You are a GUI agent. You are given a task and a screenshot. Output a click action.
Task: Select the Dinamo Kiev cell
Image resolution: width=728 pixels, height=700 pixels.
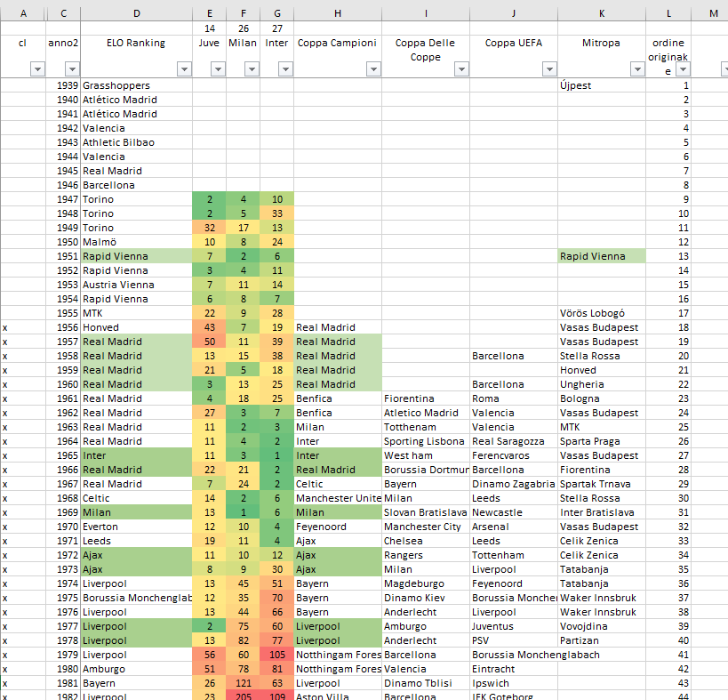pyautogui.click(x=426, y=599)
